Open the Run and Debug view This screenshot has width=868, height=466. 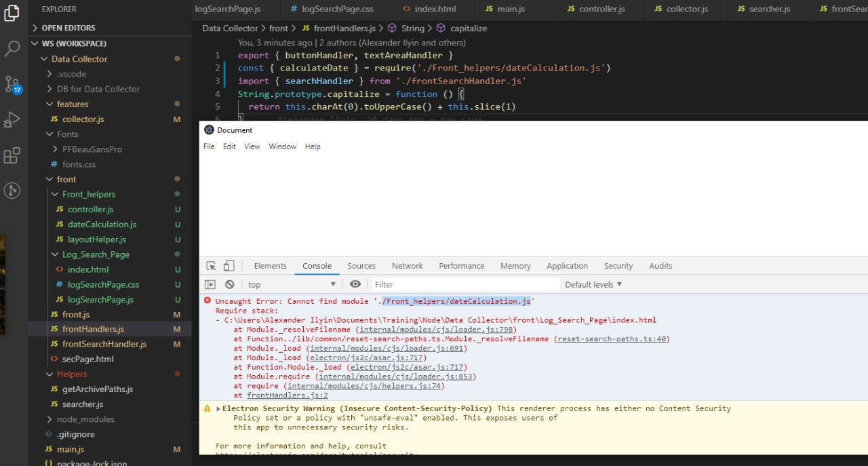point(12,120)
